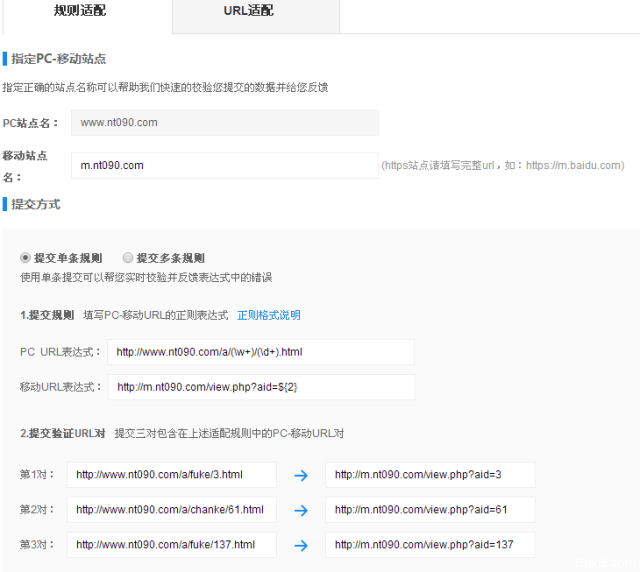Click the 提交方式 section heading
This screenshot has height=572, width=640.
(x=35, y=204)
